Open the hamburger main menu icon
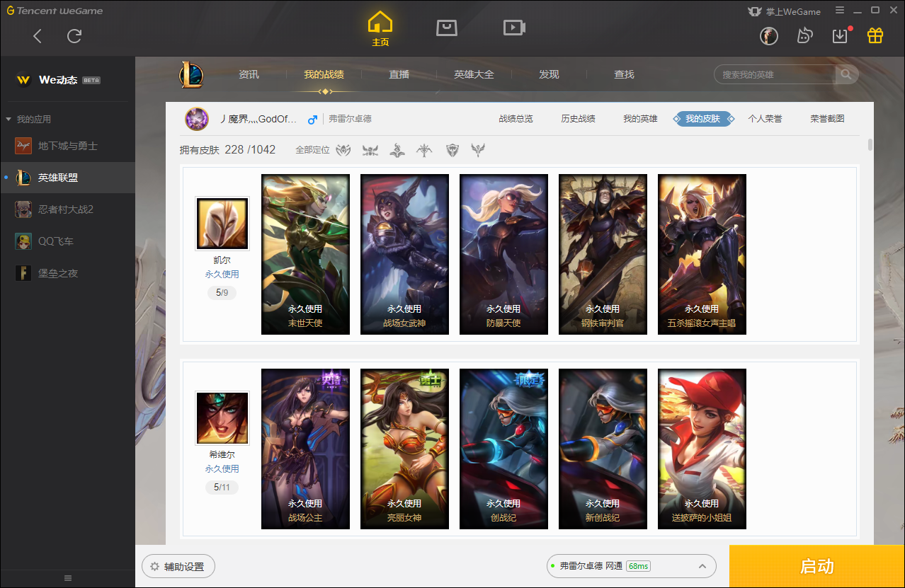 [x=839, y=11]
